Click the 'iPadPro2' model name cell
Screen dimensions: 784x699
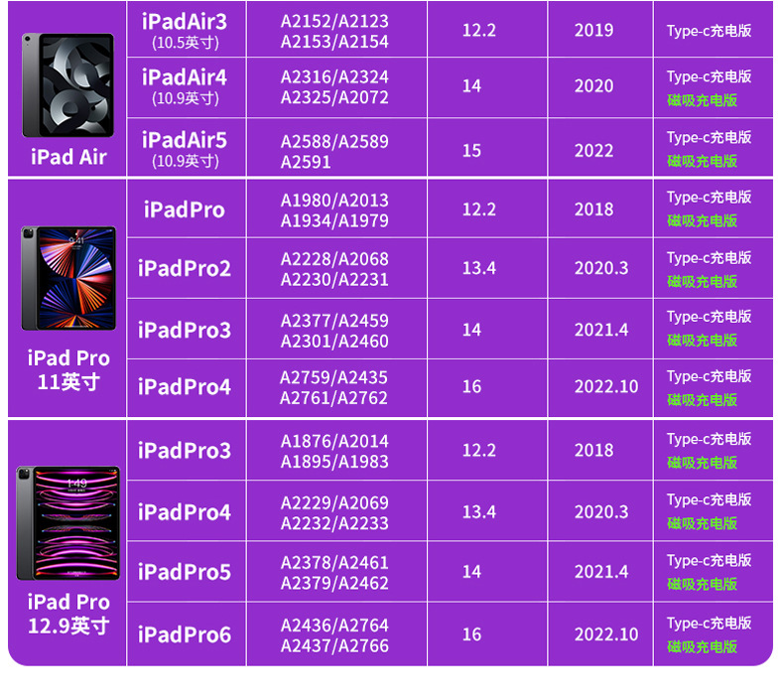click(x=185, y=269)
